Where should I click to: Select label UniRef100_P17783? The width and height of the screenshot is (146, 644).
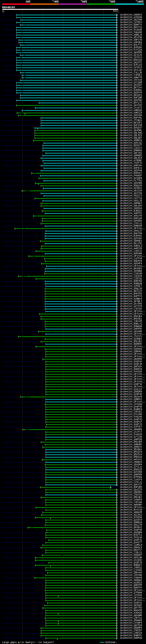pos(131,180)
